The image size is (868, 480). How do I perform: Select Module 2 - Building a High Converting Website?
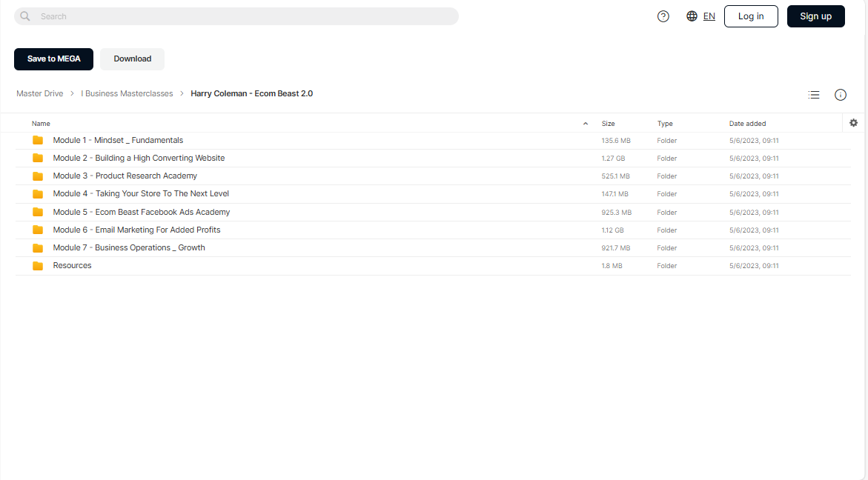pyautogui.click(x=139, y=159)
